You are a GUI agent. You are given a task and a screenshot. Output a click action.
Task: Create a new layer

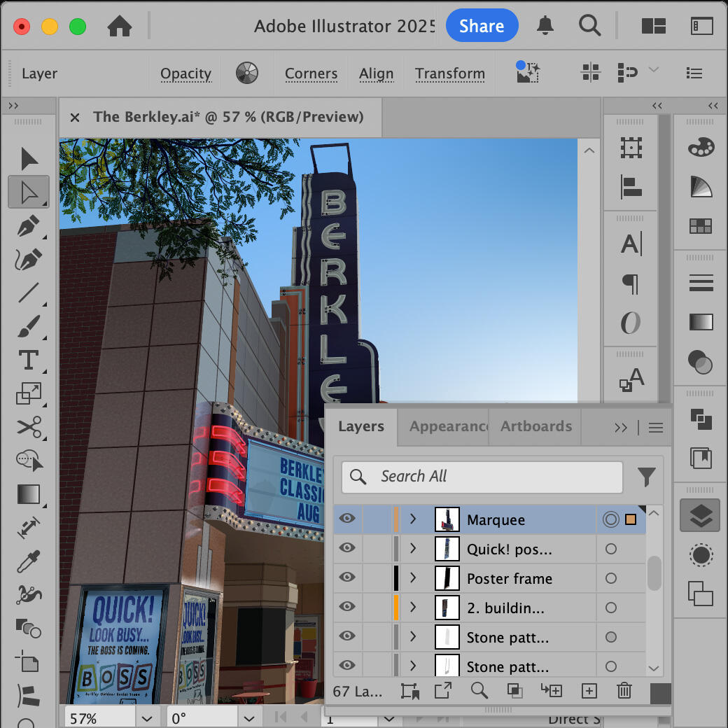pyautogui.click(x=589, y=691)
